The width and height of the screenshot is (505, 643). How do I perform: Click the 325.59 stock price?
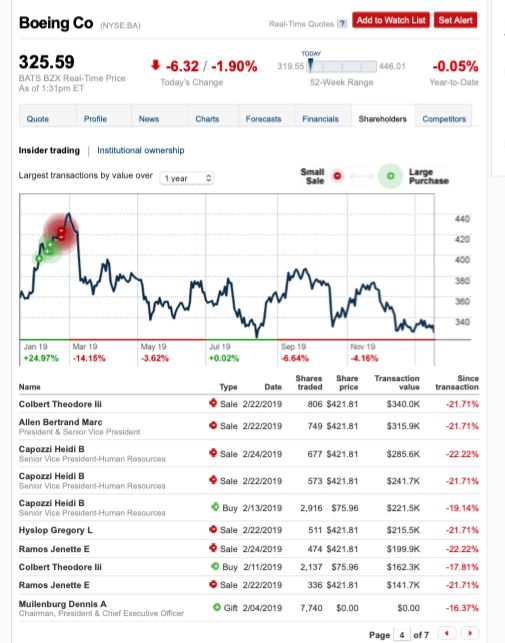[46, 62]
